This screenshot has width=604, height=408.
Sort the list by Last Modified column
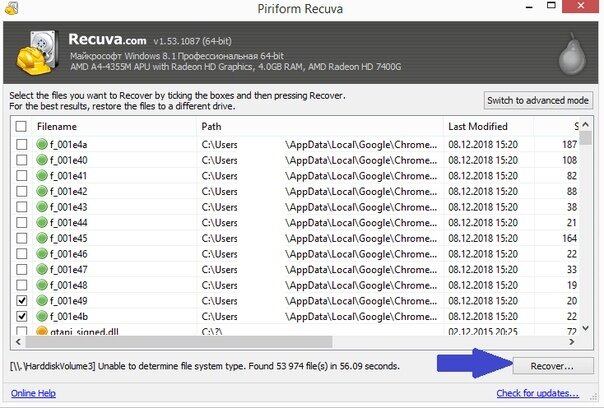click(488, 126)
